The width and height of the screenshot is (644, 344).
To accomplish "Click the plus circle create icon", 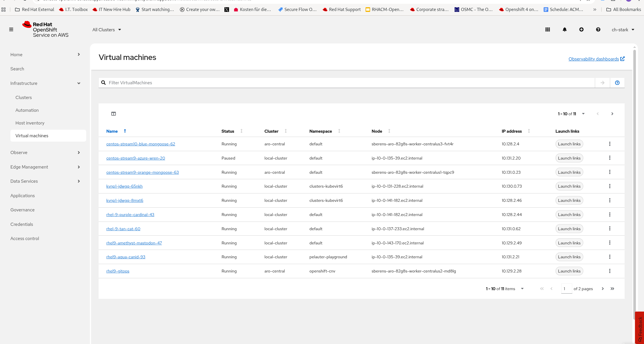I will pos(581,30).
